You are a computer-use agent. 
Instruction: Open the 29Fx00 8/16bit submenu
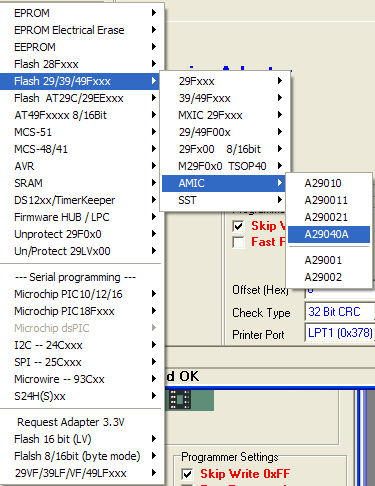click(225, 149)
